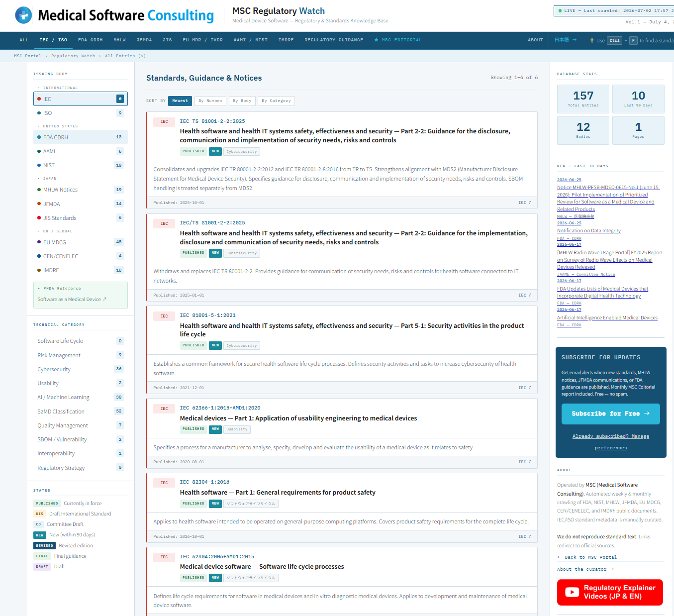Open the ALL nav tab
This screenshot has width=674, height=616.
(24, 40)
